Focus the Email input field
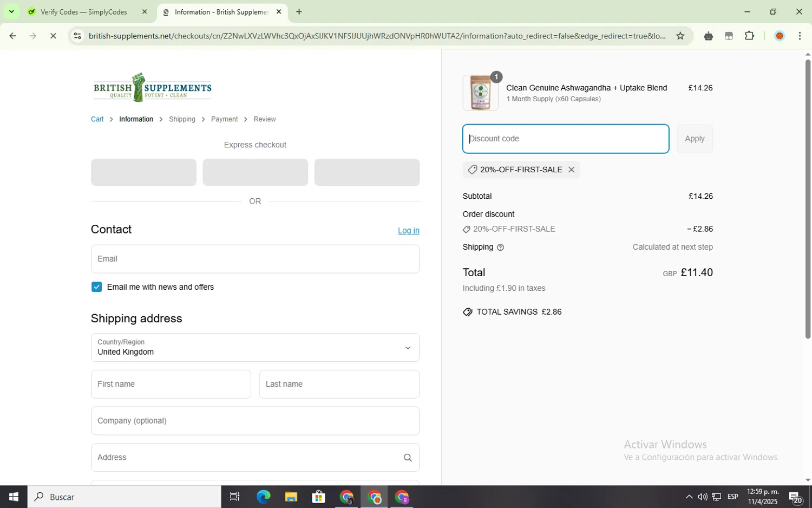The image size is (812, 508). pos(255,259)
